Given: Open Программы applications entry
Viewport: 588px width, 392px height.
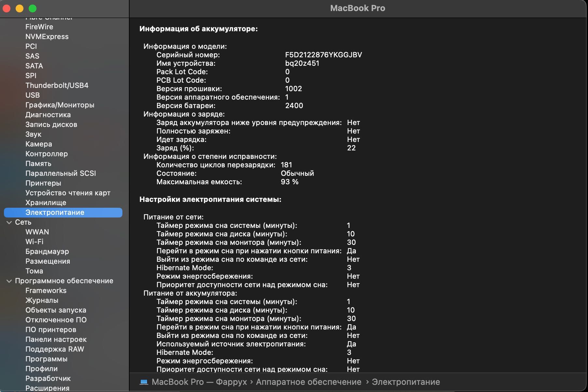Looking at the screenshot, I should click(x=47, y=359).
